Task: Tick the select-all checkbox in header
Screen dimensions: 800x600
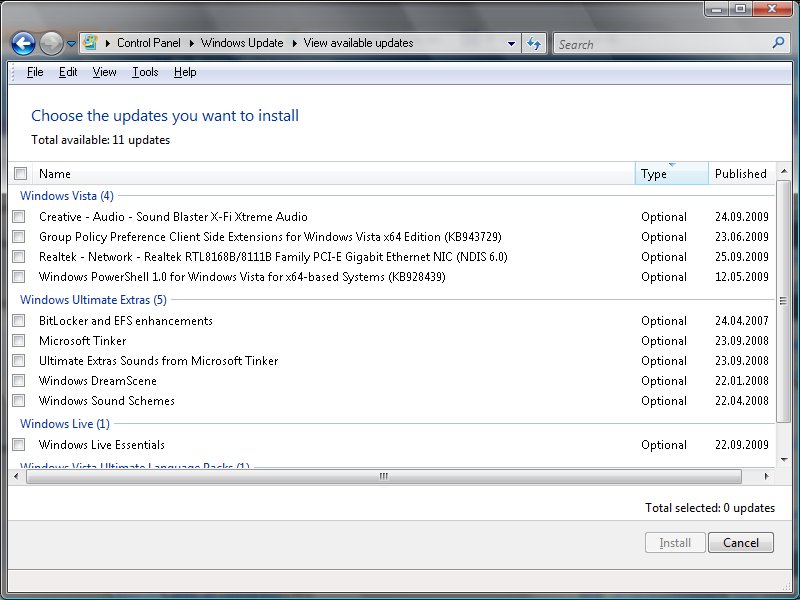Action: (x=20, y=173)
